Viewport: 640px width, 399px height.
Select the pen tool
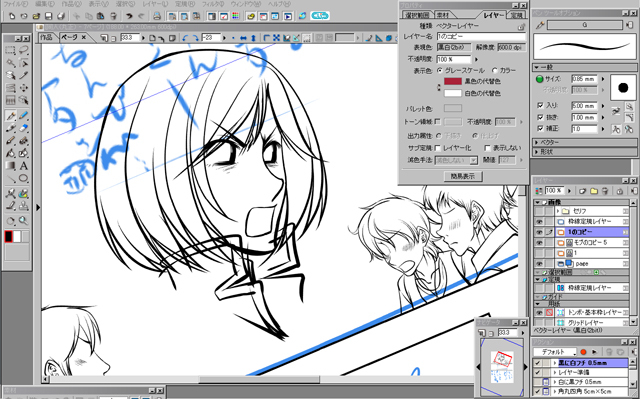pos(11,116)
